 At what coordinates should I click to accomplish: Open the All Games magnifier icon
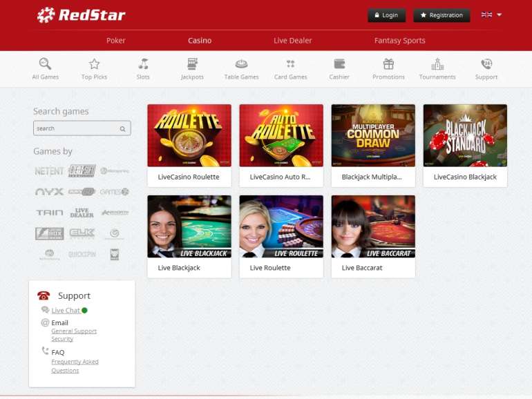coord(45,64)
